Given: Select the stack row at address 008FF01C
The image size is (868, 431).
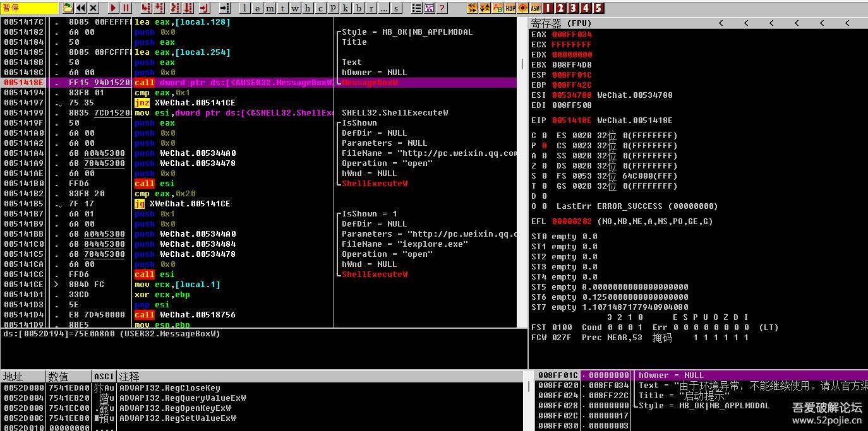Looking at the screenshot, I should [x=701, y=375].
